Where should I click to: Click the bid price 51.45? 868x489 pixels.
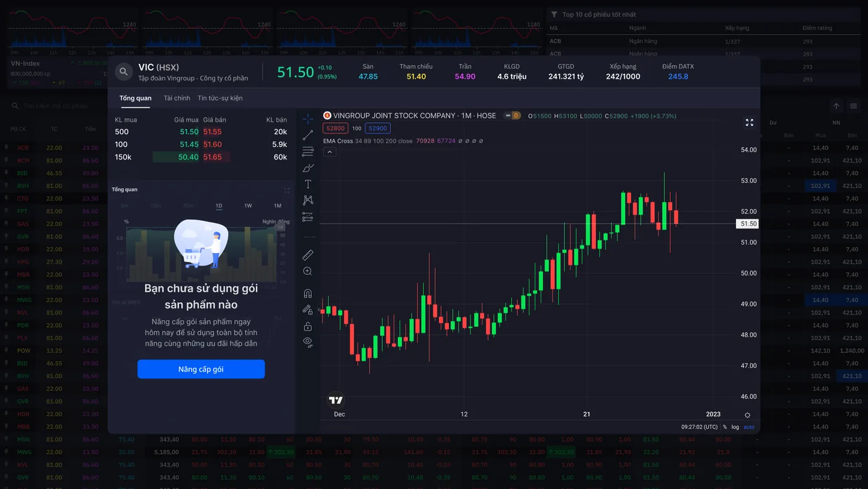coord(189,144)
